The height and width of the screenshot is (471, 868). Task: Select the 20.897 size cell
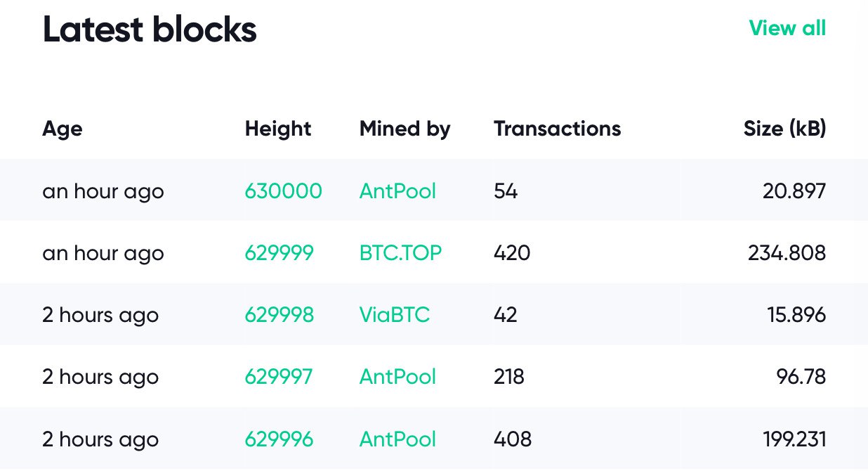click(794, 191)
